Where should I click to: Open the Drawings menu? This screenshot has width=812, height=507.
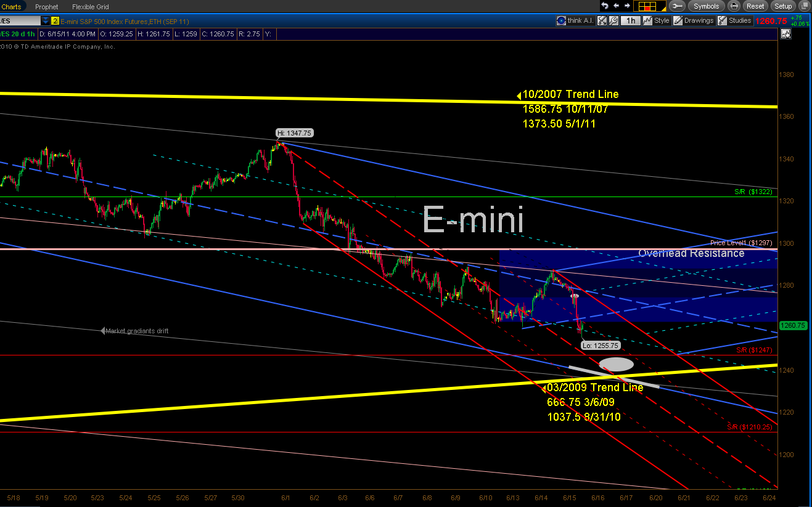[x=694, y=20]
